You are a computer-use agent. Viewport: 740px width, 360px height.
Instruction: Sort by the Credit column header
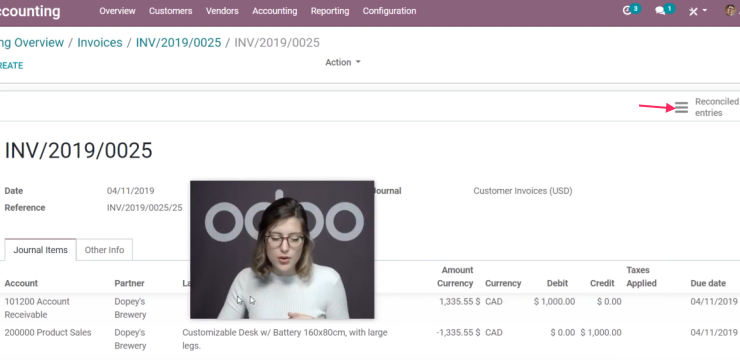pos(602,283)
